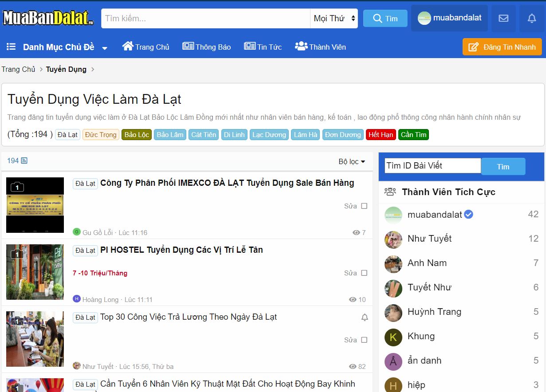Expand the Danh Mục Chủ Đề menu
The width and height of the screenshot is (546, 392).
(58, 47)
